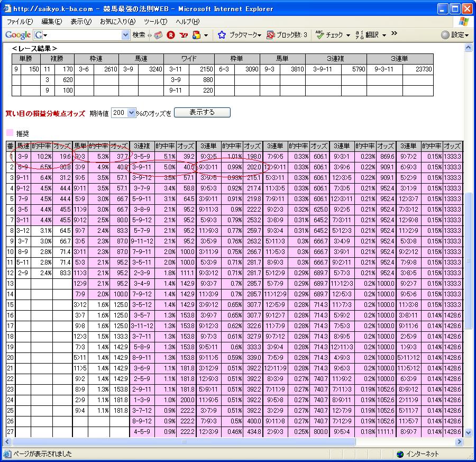Click the 買い目の損益分岐点オッズ heading
The image size is (476, 462).
(45, 114)
